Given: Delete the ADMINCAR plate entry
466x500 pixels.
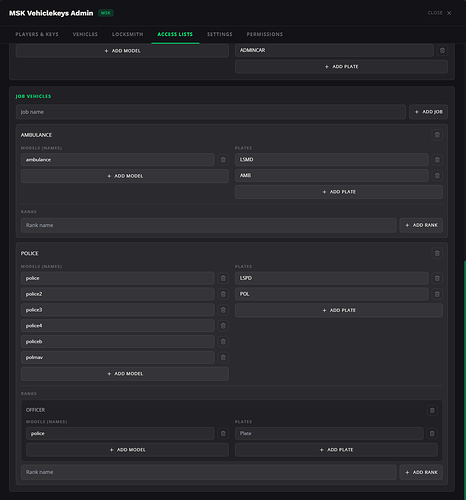Looking at the screenshot, I should click(x=442, y=50).
